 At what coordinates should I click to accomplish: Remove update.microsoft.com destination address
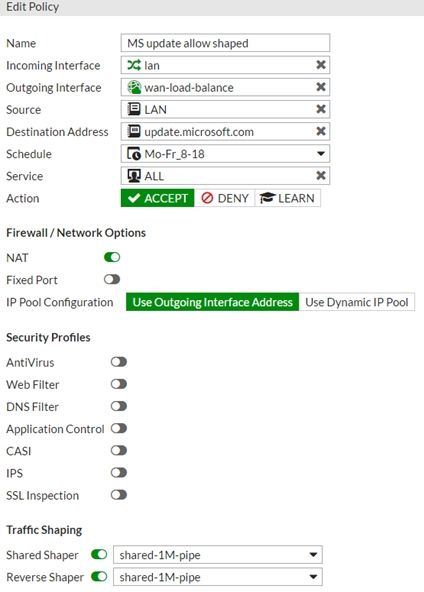(x=321, y=131)
